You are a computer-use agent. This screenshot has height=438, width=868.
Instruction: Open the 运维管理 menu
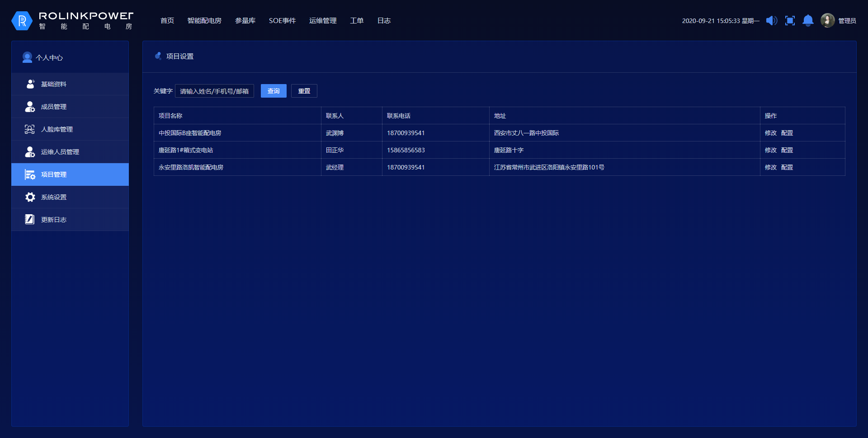pos(323,21)
